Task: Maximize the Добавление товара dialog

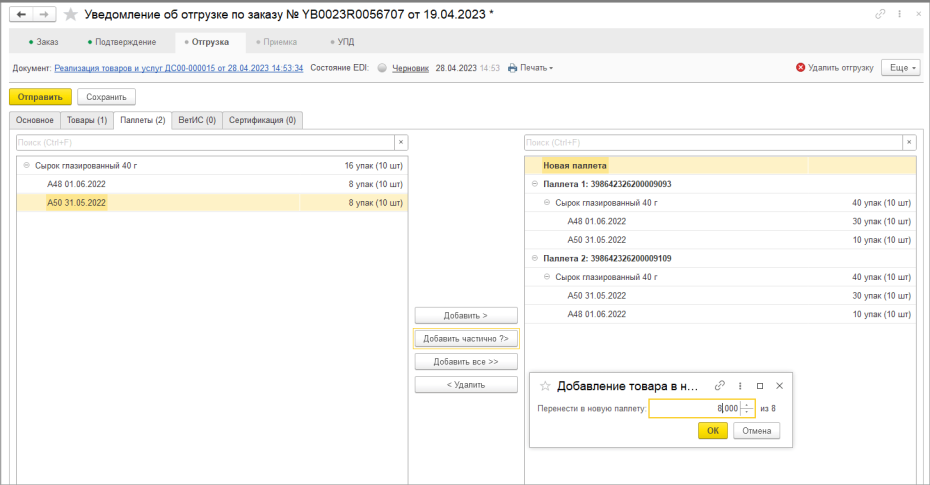Action: pyautogui.click(x=760, y=386)
